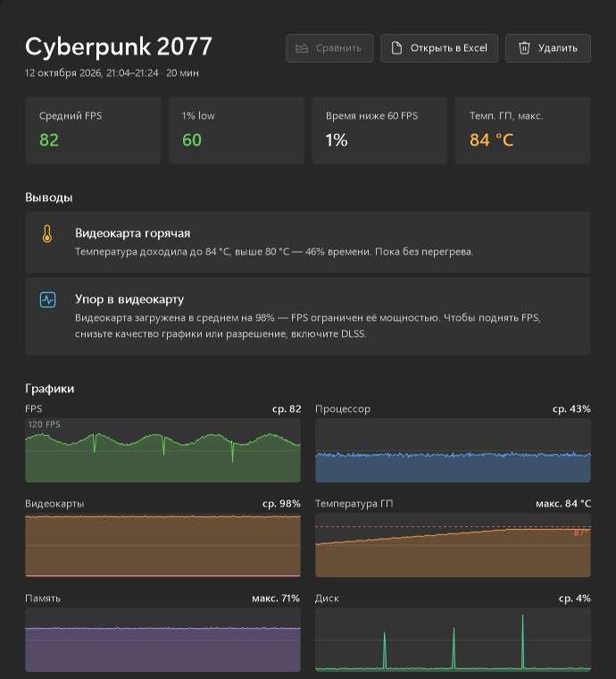Click the Видеокарты chart label

tap(54, 504)
